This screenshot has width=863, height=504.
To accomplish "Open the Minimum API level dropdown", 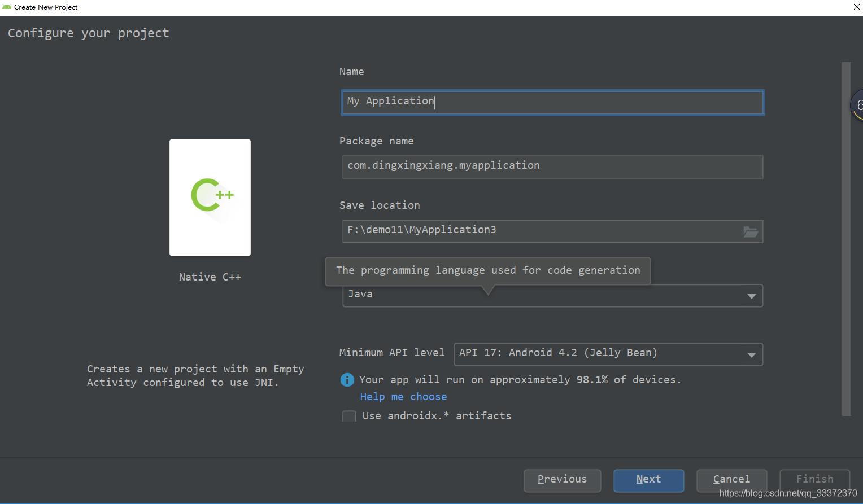I will (608, 354).
